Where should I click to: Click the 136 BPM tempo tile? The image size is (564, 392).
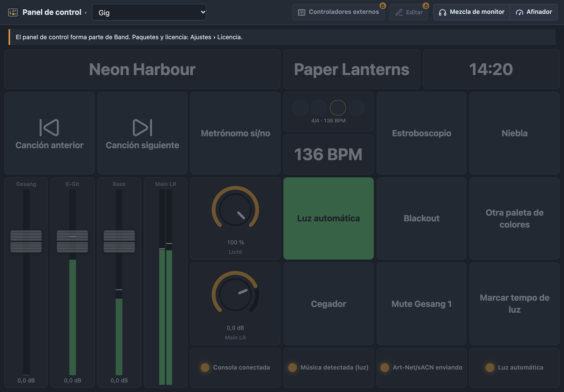point(328,154)
